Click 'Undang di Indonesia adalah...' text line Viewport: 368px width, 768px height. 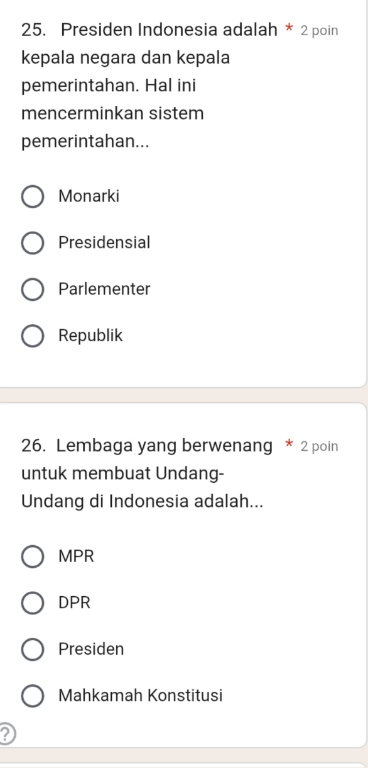point(142,502)
